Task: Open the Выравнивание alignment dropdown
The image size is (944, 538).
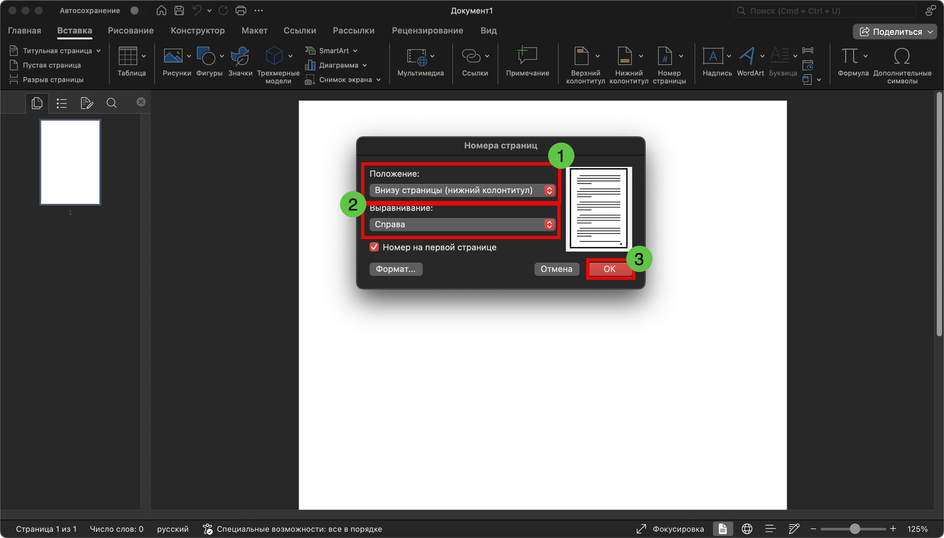Action: click(462, 224)
